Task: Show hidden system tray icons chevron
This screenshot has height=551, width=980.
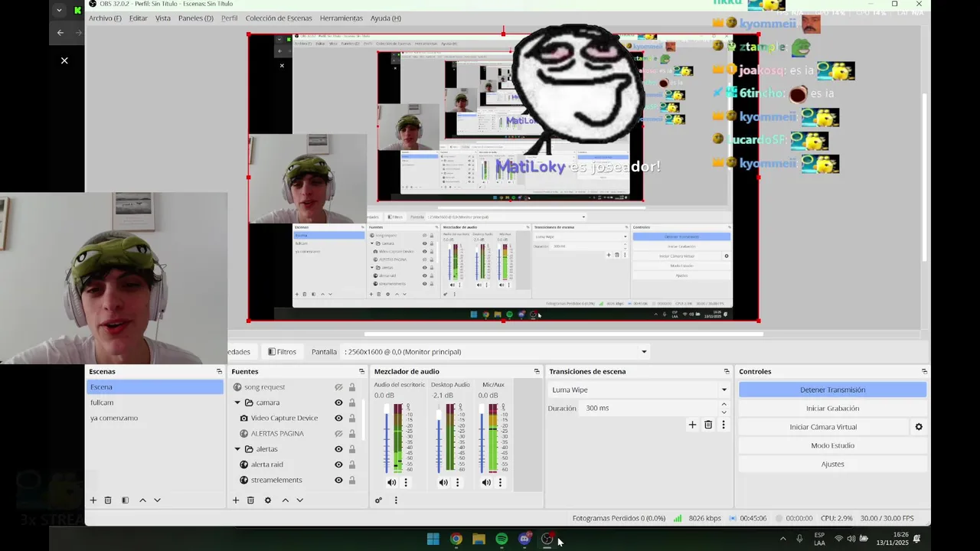Action: point(782,540)
